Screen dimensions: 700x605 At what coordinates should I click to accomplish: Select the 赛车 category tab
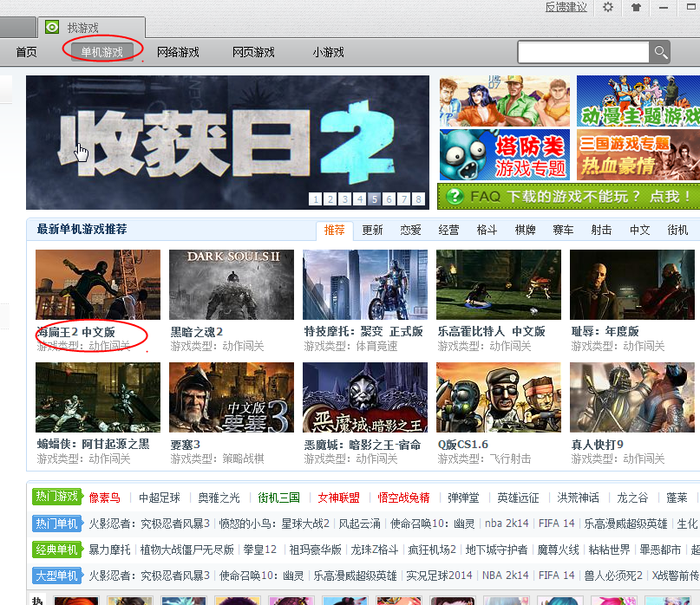point(564,231)
